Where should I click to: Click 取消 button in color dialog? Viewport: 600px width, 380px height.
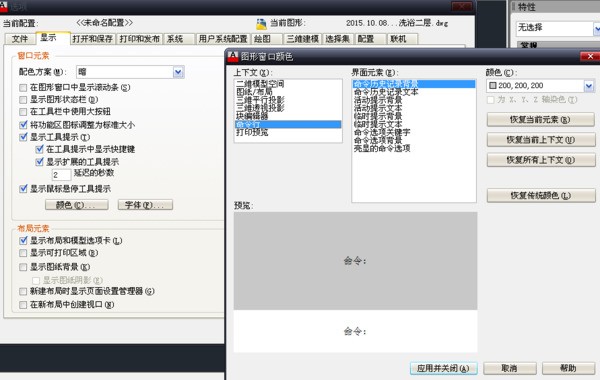[x=510, y=369]
